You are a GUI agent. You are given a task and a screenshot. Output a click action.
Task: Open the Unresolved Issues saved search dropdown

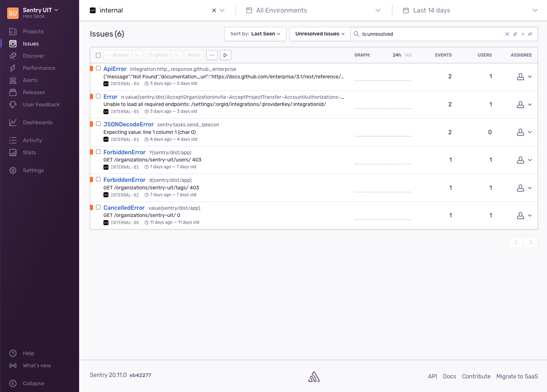[320, 34]
